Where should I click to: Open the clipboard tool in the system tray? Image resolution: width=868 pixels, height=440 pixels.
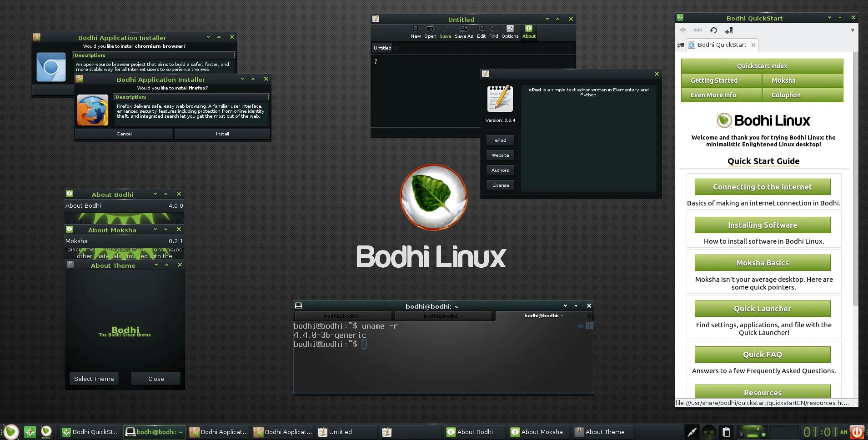[x=726, y=432]
